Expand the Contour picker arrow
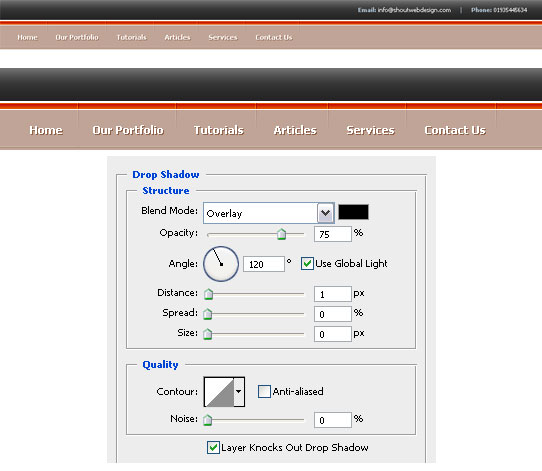This screenshot has height=471, width=542. click(239, 392)
